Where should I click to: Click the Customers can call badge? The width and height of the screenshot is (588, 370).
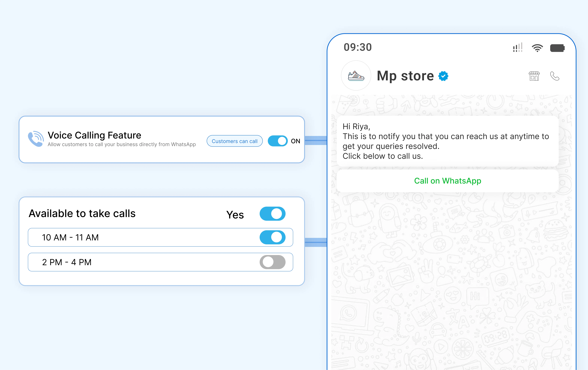tap(235, 141)
